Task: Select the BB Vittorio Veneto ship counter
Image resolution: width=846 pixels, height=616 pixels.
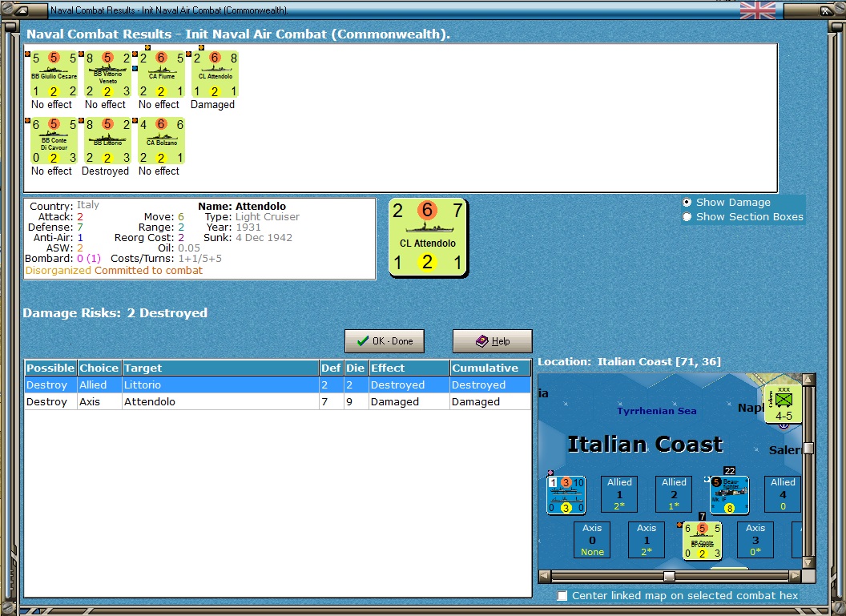Action: [x=107, y=74]
